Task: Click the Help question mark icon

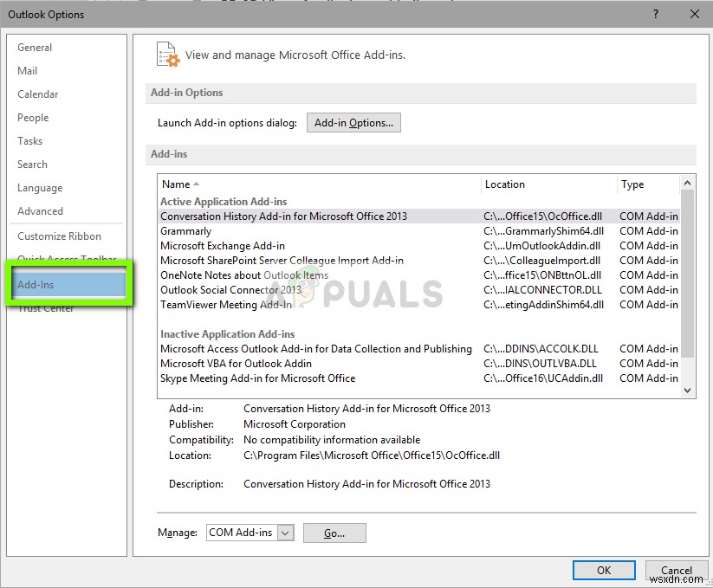Action: click(x=656, y=15)
